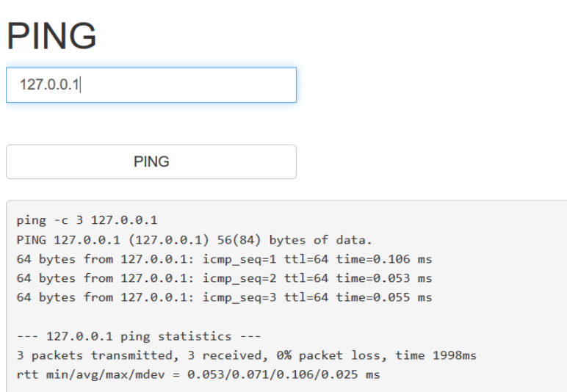Click the '127.0.0.1 ping statistics' header line
The height and width of the screenshot is (392, 567).
pyautogui.click(x=139, y=336)
